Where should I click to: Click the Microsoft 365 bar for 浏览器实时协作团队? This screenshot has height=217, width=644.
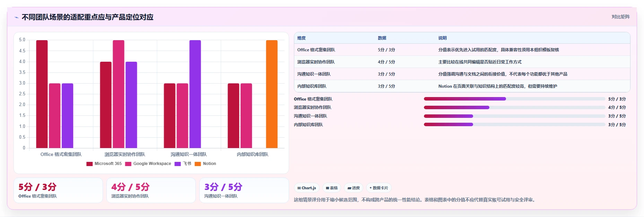point(106,105)
